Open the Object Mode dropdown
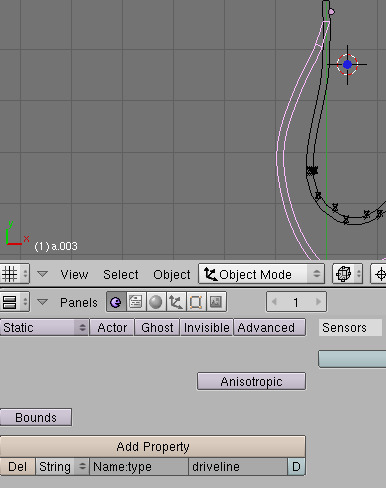 [x=261, y=274]
